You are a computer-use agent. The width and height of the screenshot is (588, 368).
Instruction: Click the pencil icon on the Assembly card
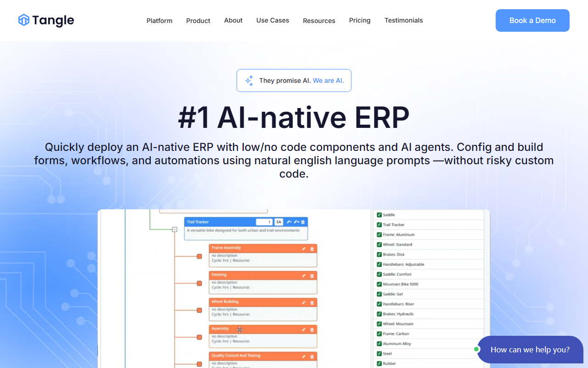[304, 329]
